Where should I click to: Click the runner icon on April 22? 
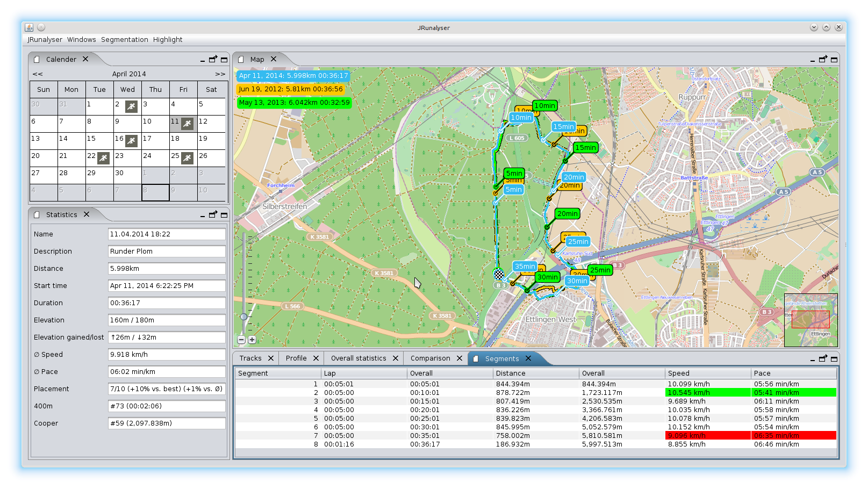[x=102, y=157]
